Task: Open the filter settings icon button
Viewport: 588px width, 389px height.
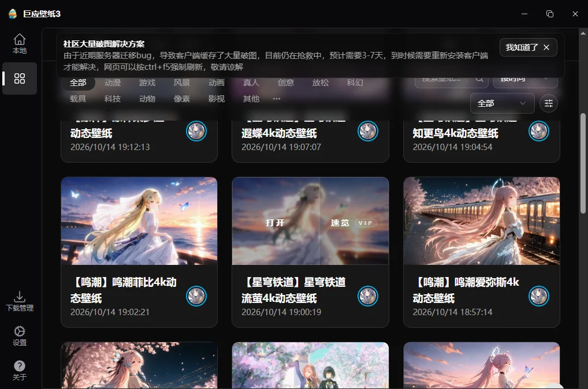Action: [548, 103]
